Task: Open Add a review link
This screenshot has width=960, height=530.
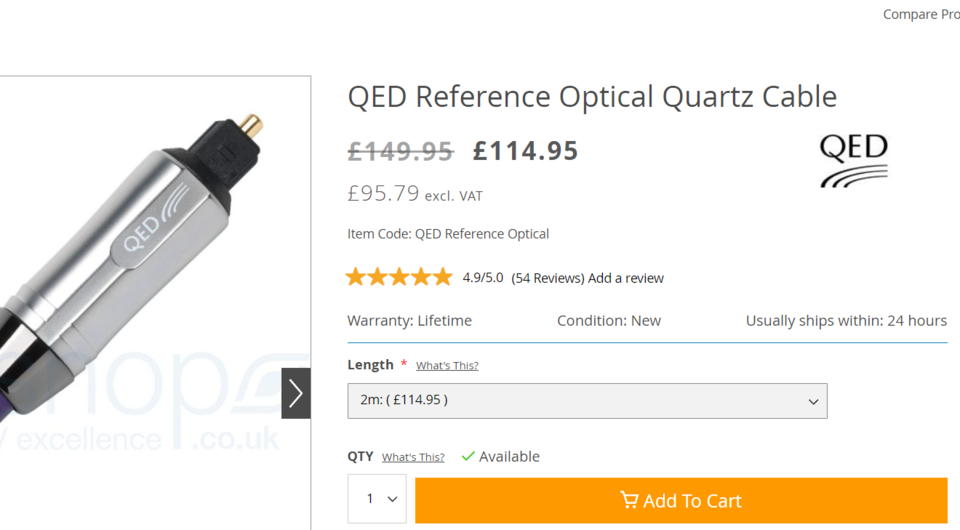Action: (x=626, y=278)
